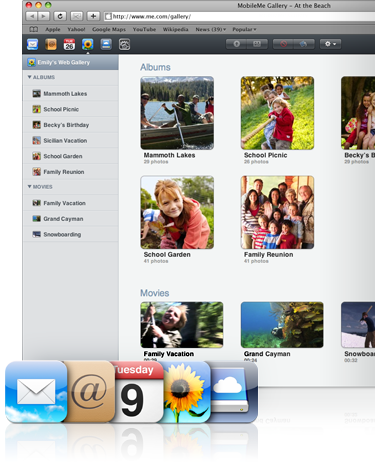Expand the News (39) bookmarks dropdown

211,29
